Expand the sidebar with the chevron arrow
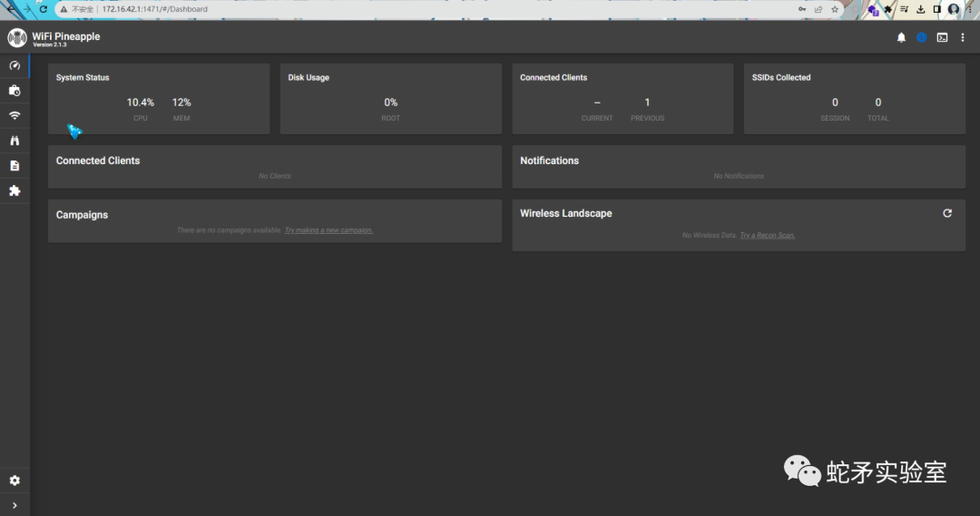The height and width of the screenshot is (516, 980). coord(15,505)
